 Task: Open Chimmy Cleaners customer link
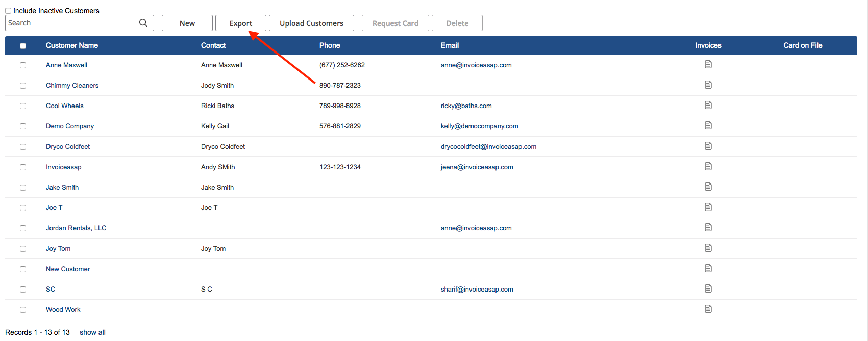pos(72,86)
